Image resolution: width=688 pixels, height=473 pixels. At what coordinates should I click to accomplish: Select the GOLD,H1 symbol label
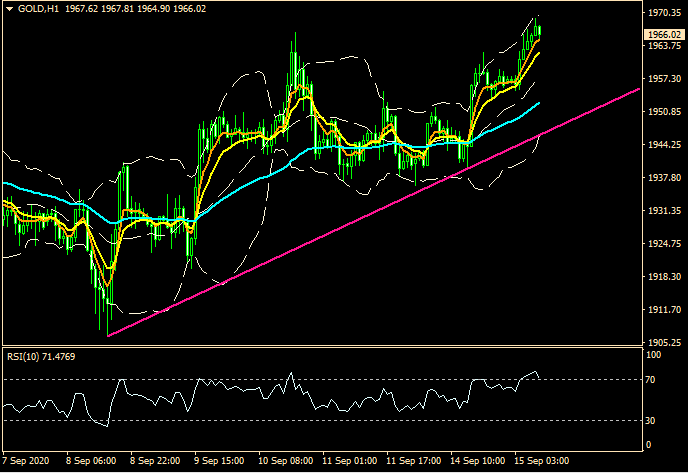coord(38,8)
